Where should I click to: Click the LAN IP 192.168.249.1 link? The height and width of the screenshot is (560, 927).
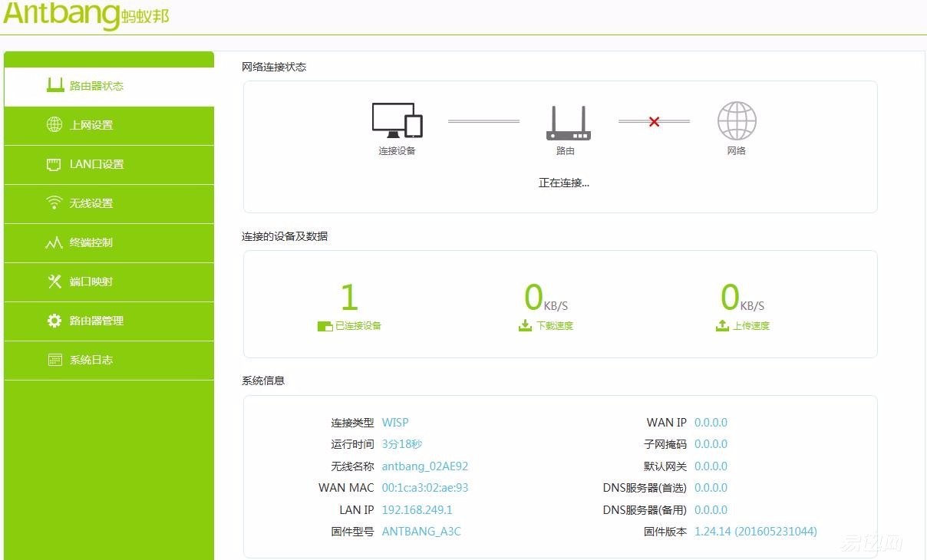click(x=417, y=509)
